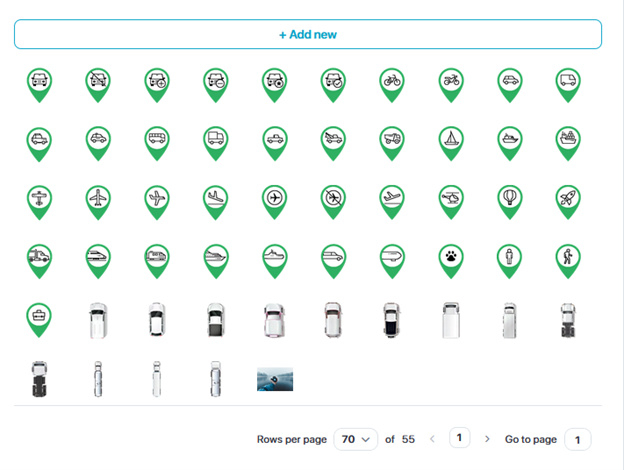Select the crossed-out airplane pin icon
This screenshot has width=624, height=470.
coord(332,199)
